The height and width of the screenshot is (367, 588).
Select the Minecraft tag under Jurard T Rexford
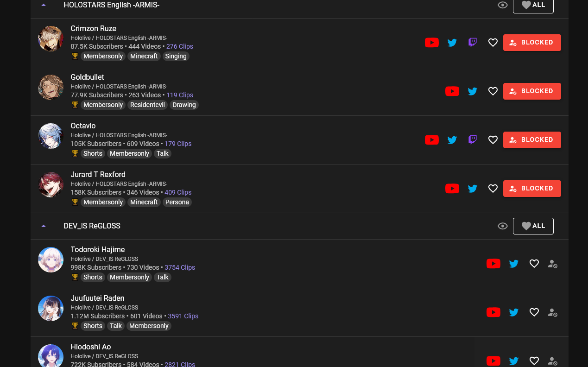pos(144,202)
